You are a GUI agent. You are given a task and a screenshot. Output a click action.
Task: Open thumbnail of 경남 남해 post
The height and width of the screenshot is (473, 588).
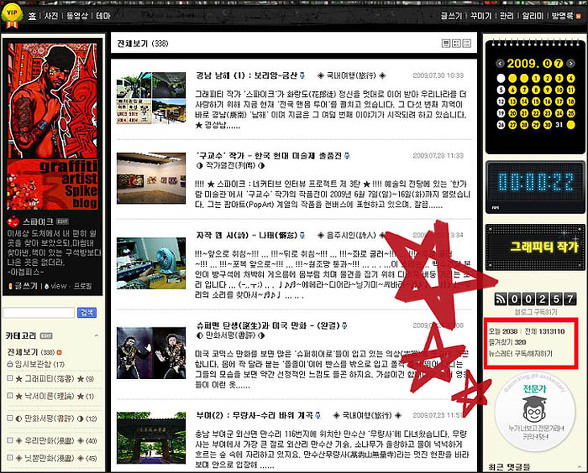coord(151,98)
